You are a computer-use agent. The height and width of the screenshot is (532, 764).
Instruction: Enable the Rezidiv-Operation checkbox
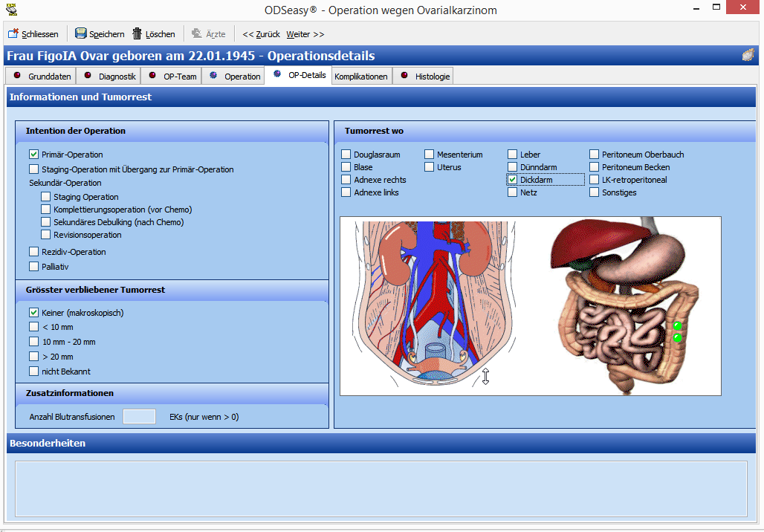coord(33,252)
